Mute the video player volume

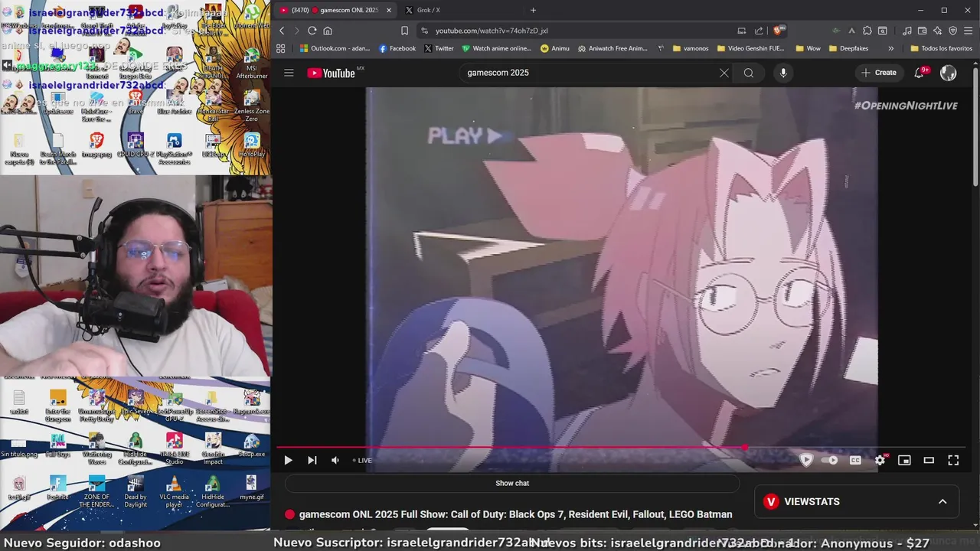[x=335, y=460]
